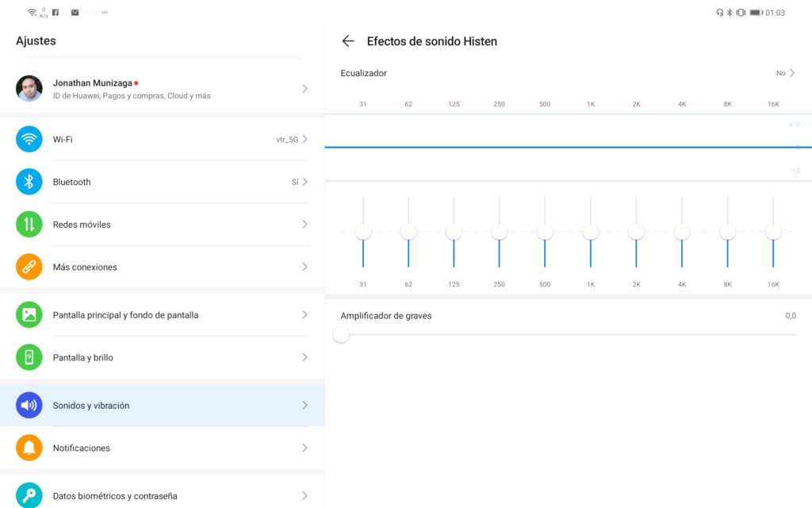The height and width of the screenshot is (508, 812).
Task: Tap the Datos biométricos key icon
Action: [29, 495]
